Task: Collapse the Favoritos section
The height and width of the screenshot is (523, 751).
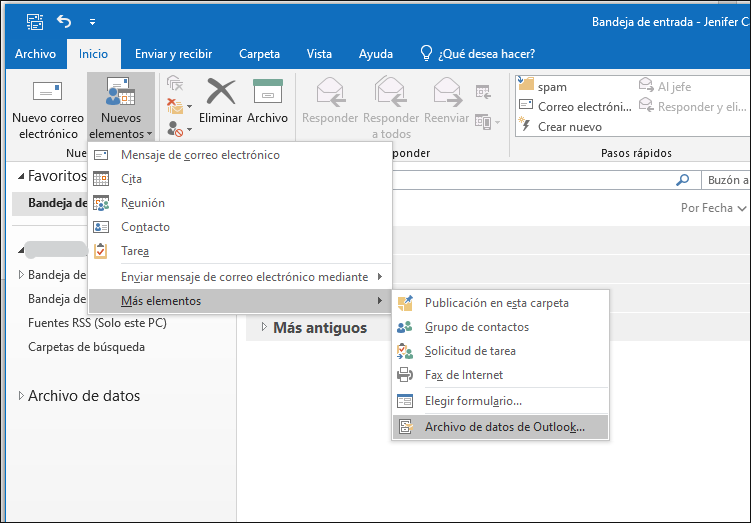Action: pos(21,176)
